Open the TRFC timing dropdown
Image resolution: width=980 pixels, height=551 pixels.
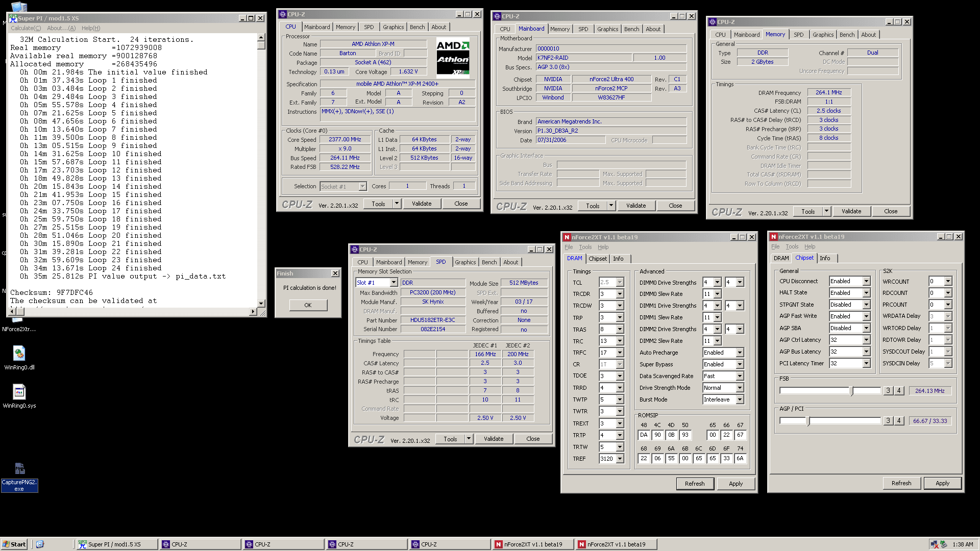[620, 353]
